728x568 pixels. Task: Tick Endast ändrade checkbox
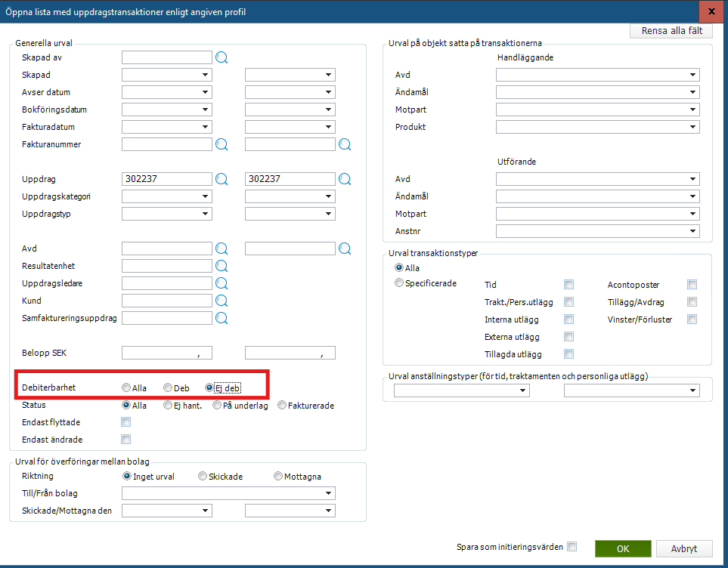click(125, 439)
